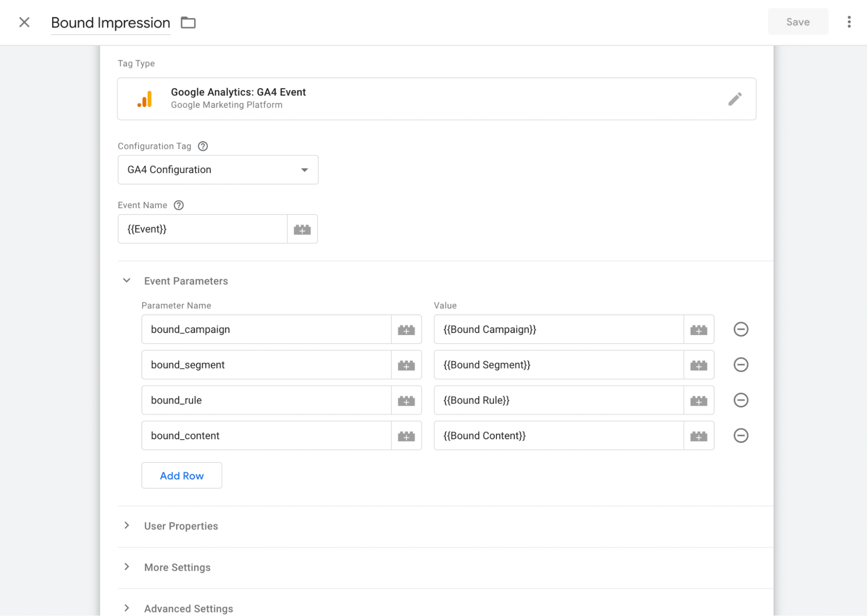867x616 pixels.
Task: Click the {{Bound Rule}} value field
Action: click(559, 401)
